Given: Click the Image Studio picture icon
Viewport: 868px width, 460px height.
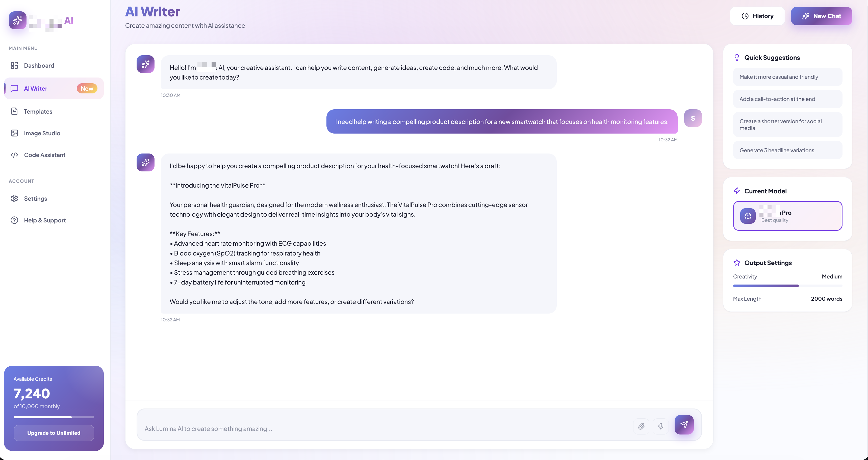Looking at the screenshot, I should pyautogui.click(x=14, y=133).
